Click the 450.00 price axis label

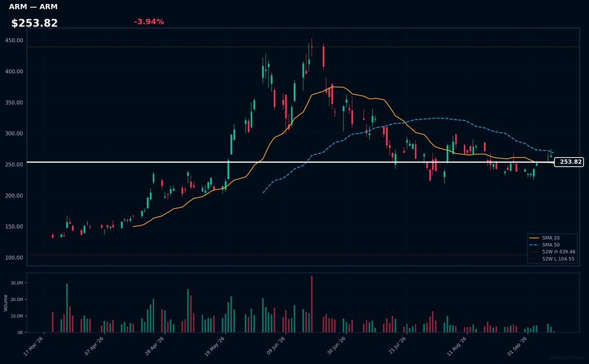[x=14, y=41]
